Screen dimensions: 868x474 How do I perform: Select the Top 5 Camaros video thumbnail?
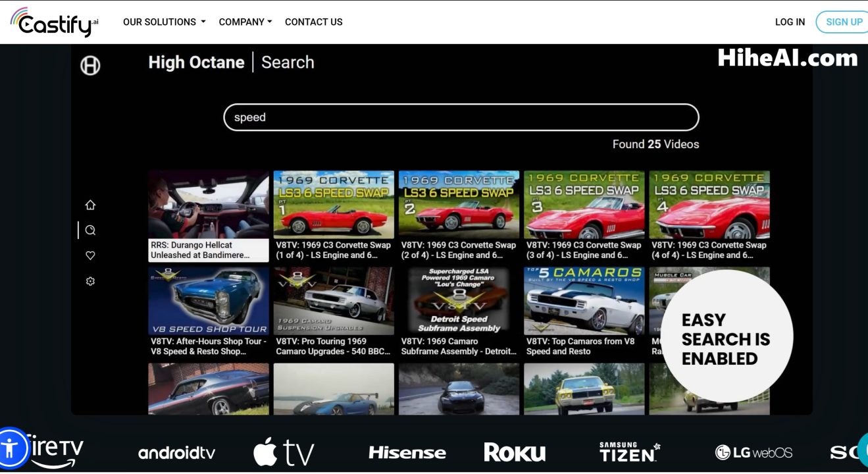584,300
